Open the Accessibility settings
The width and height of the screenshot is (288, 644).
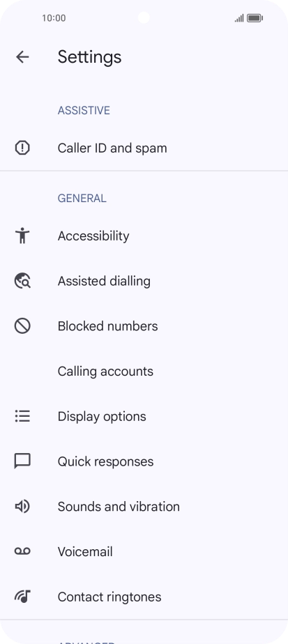click(x=144, y=236)
